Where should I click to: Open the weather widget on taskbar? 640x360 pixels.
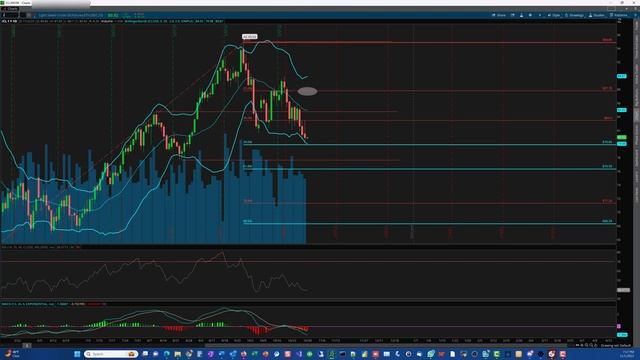(13, 354)
